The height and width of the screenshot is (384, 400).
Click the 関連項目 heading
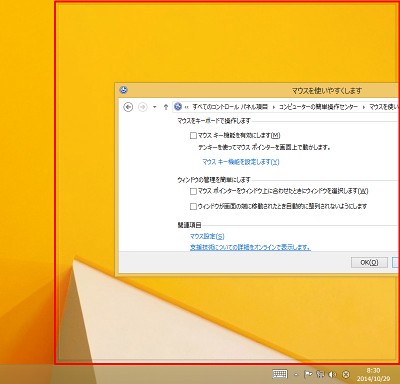click(x=189, y=225)
